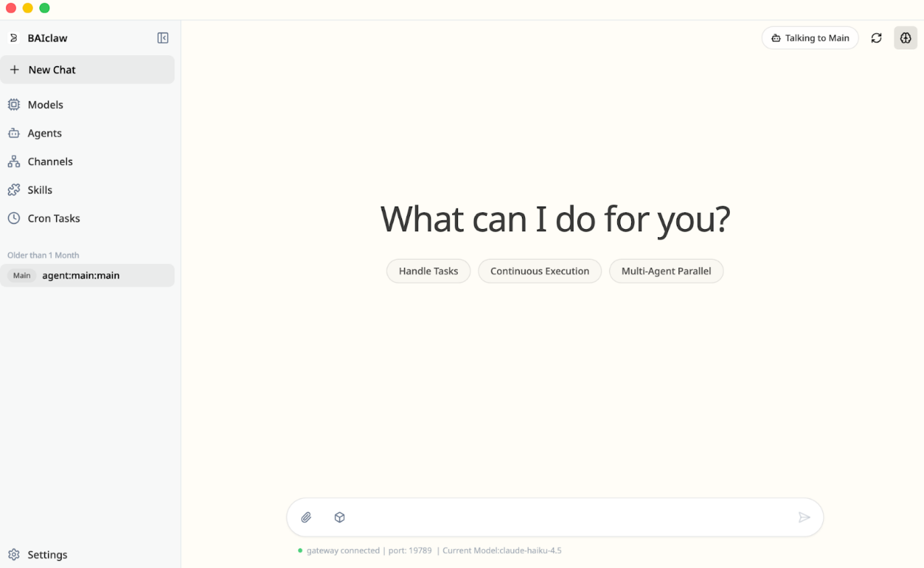
Task: Open the Agents section
Action: click(x=44, y=133)
